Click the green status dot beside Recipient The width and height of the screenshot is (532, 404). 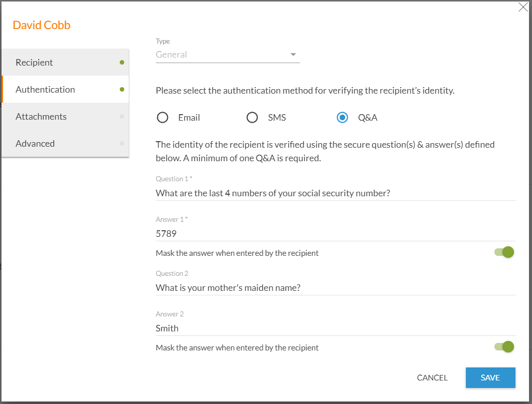[121, 62]
